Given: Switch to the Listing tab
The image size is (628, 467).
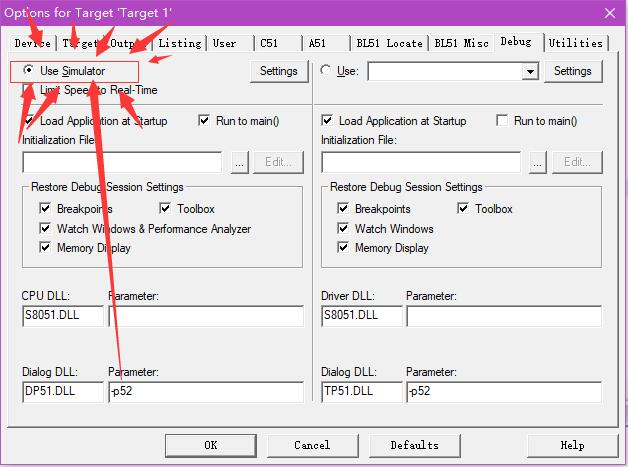Looking at the screenshot, I should click(180, 43).
